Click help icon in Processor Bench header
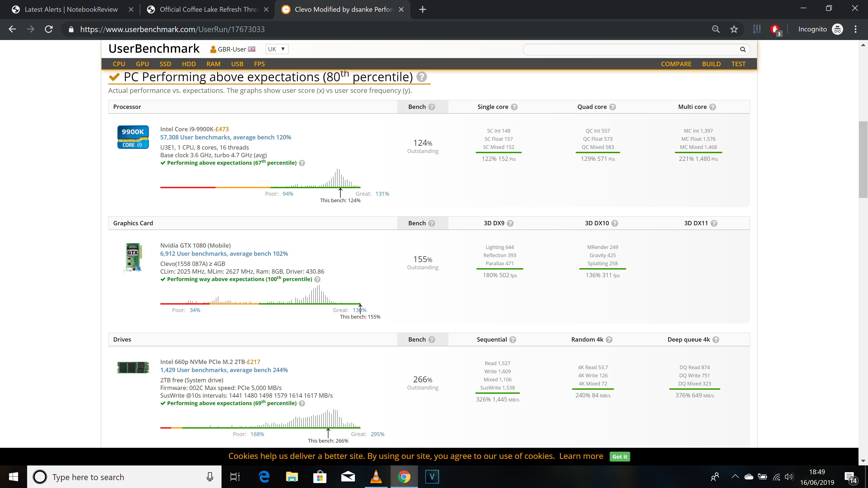The image size is (868, 488). click(432, 107)
